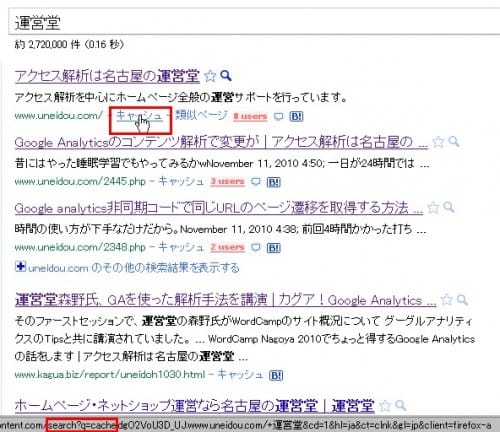Screen dimensions: 500x432
Task: Open キャッシュ for uneidou.com/2348.php
Action: click(x=181, y=247)
